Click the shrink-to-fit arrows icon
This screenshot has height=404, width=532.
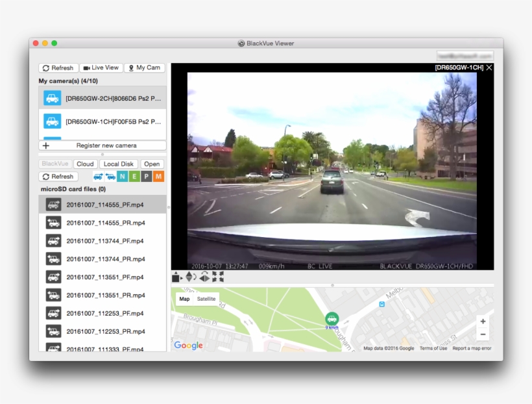coord(214,277)
